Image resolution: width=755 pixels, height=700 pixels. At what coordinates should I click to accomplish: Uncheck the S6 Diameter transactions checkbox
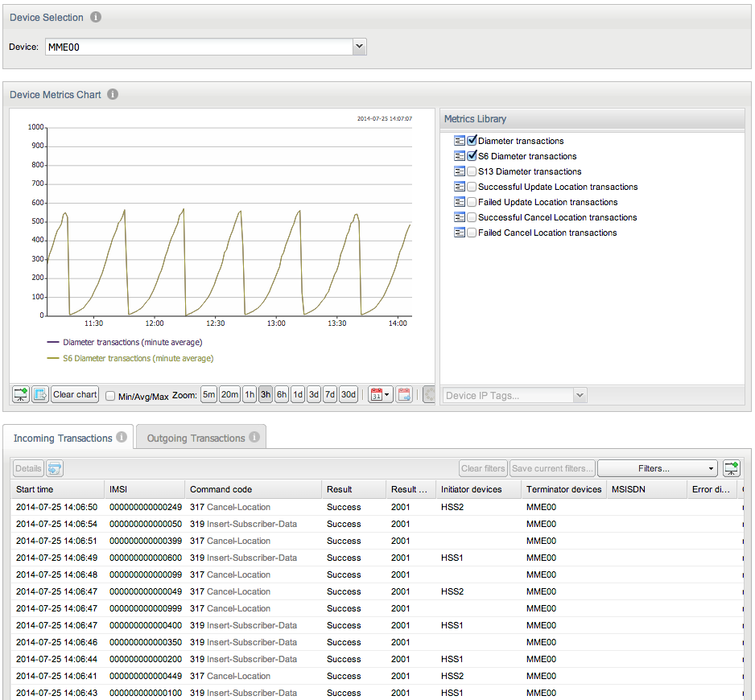[472, 156]
